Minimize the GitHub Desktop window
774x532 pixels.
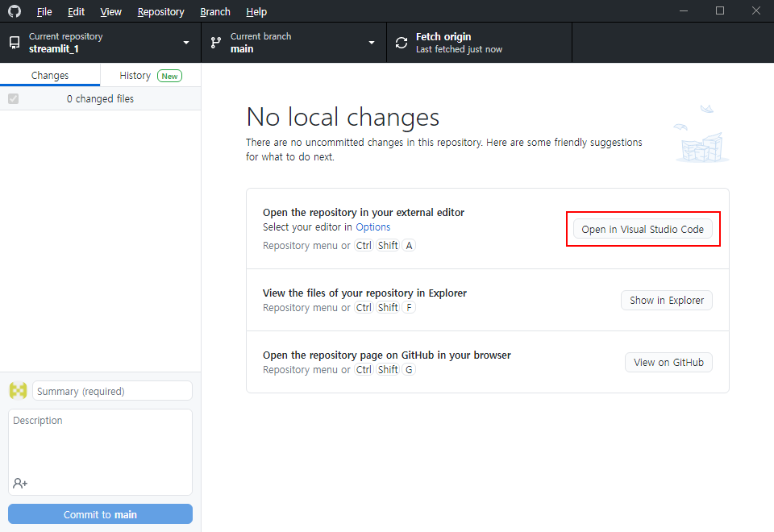click(684, 10)
